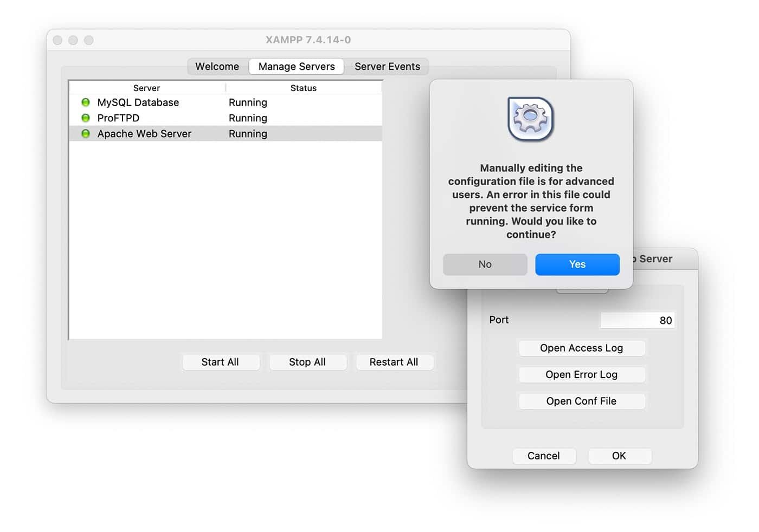This screenshot has height=532, width=759.
Task: Open the Error Log
Action: coord(581,374)
